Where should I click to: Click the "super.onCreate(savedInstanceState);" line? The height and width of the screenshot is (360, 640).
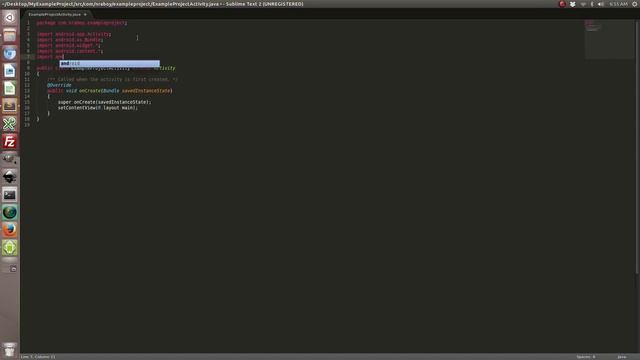[x=104, y=102]
